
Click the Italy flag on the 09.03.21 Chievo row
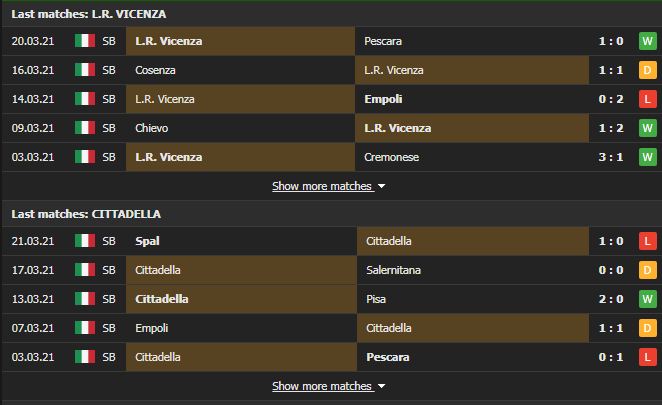pyautogui.click(x=84, y=128)
